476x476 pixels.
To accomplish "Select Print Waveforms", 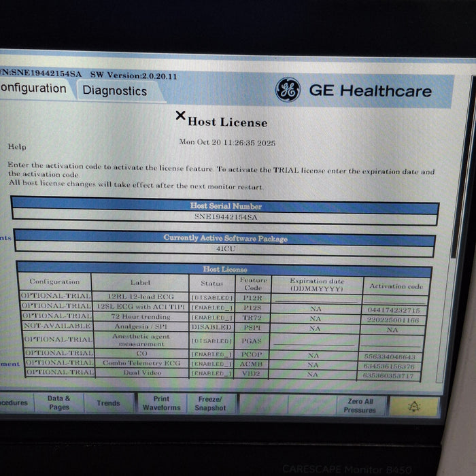I will pos(161,403).
